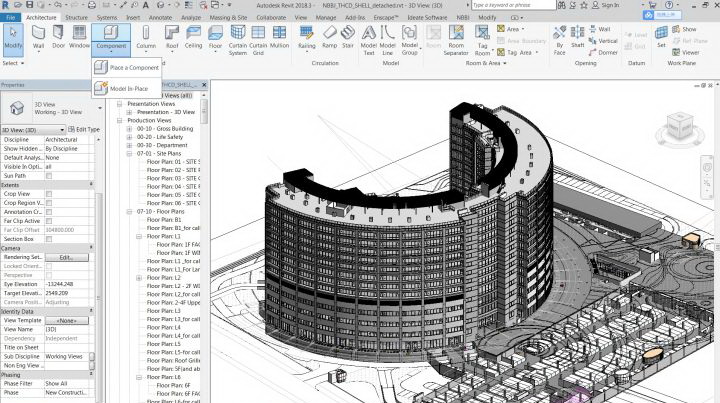Check the Section Box option

coord(49,238)
